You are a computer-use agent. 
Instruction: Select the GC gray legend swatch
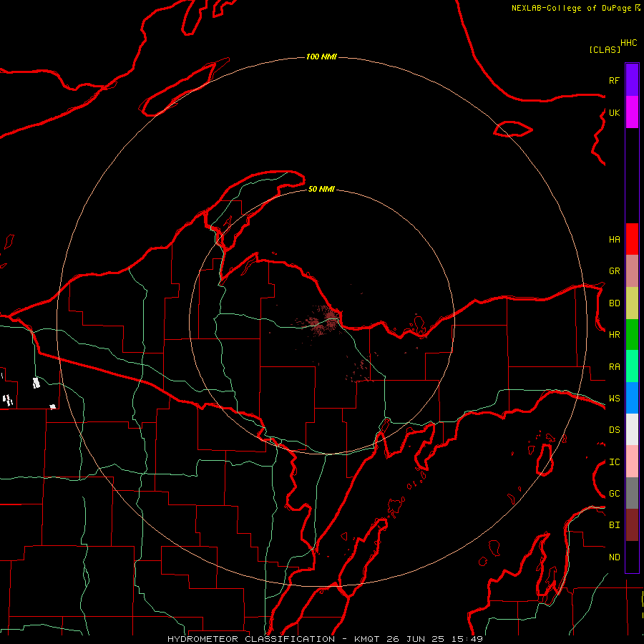pos(632,493)
